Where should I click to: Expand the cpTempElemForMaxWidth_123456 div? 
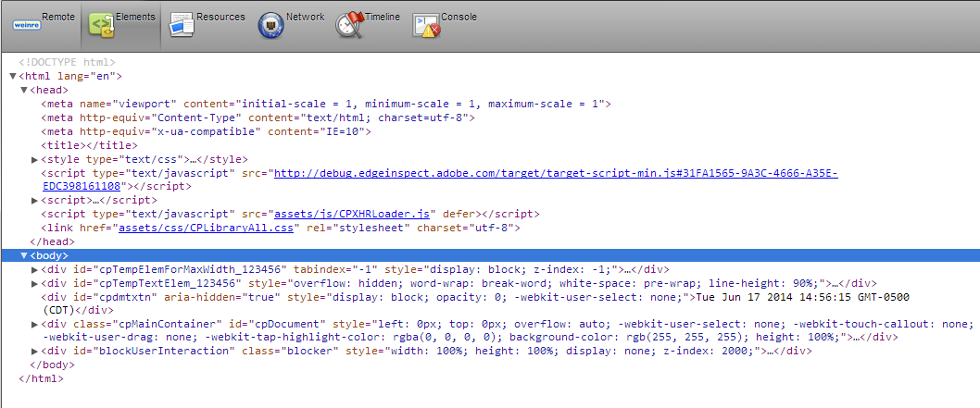pos(35,269)
